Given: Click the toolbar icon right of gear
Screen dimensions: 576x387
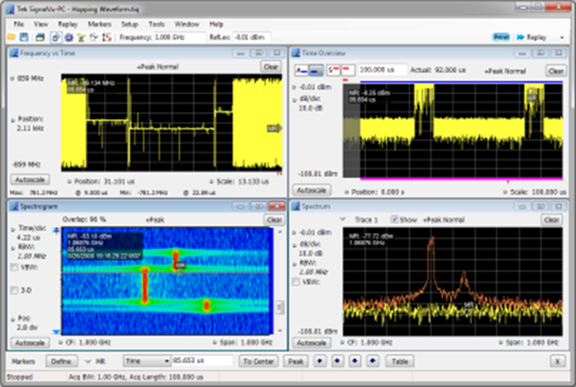Looking at the screenshot, I should click(81, 37).
